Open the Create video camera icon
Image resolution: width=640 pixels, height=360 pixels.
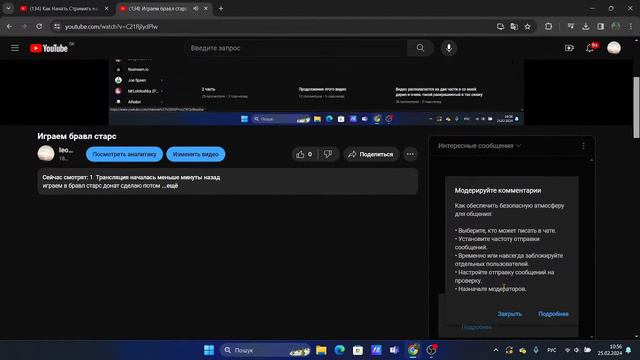[x=569, y=48]
